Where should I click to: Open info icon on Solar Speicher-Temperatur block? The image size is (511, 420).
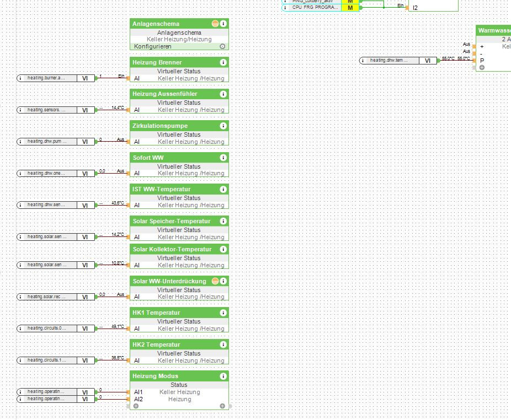223,221
